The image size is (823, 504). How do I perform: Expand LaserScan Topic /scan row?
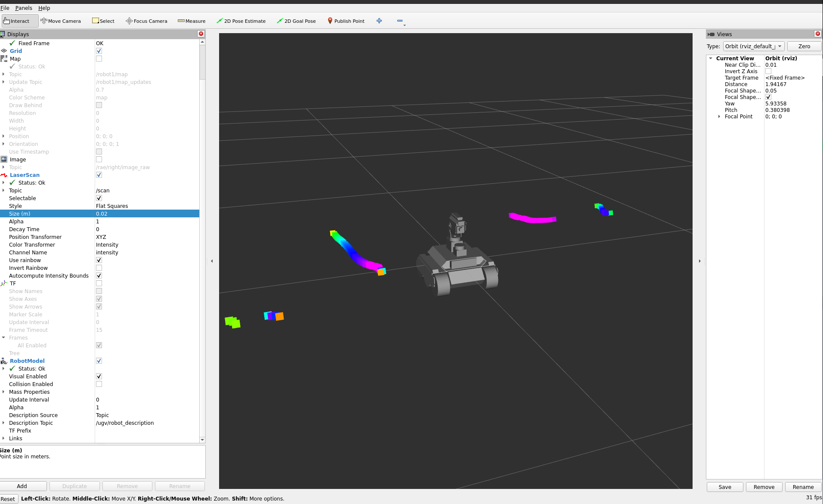pyautogui.click(x=3, y=190)
